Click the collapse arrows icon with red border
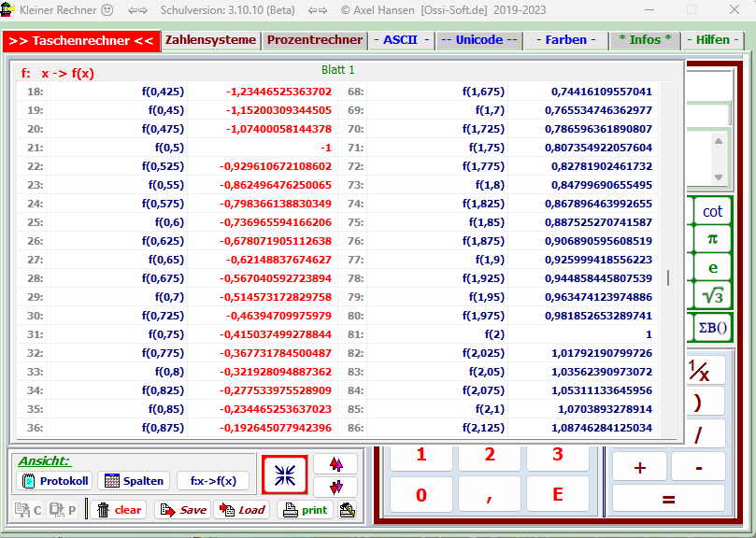This screenshot has height=538, width=756. click(284, 476)
